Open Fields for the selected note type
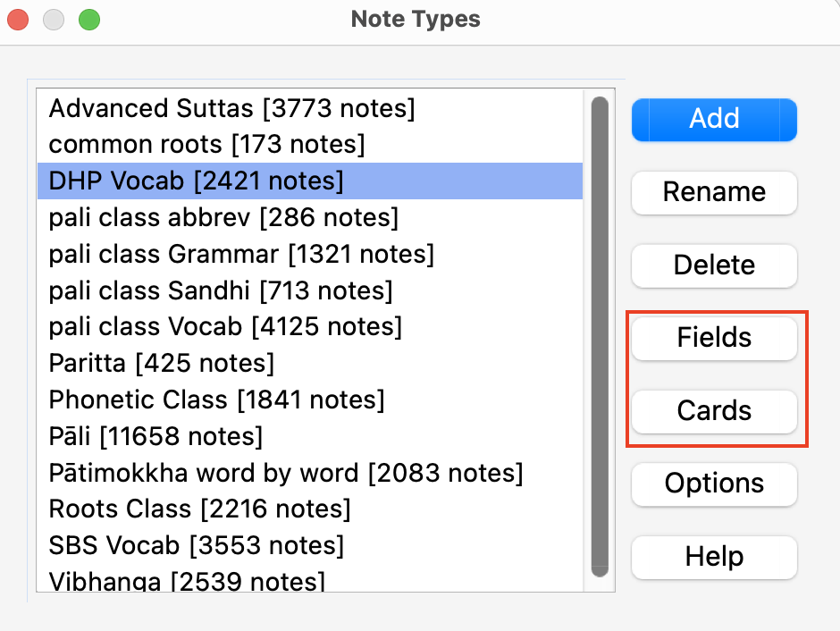This screenshot has height=631, width=840. (713, 338)
